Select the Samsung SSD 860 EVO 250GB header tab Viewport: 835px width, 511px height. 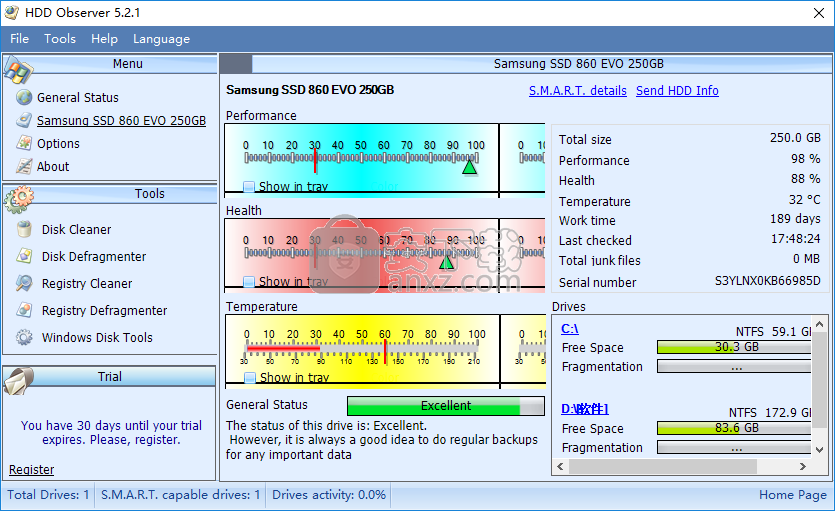[x=578, y=64]
